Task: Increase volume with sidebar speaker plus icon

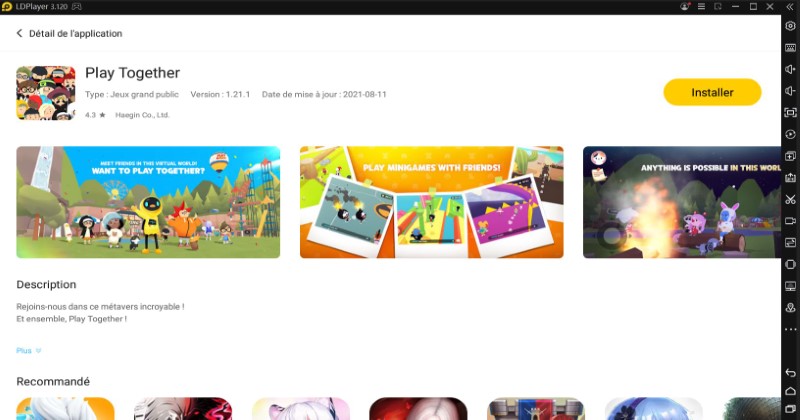Action: [790, 69]
